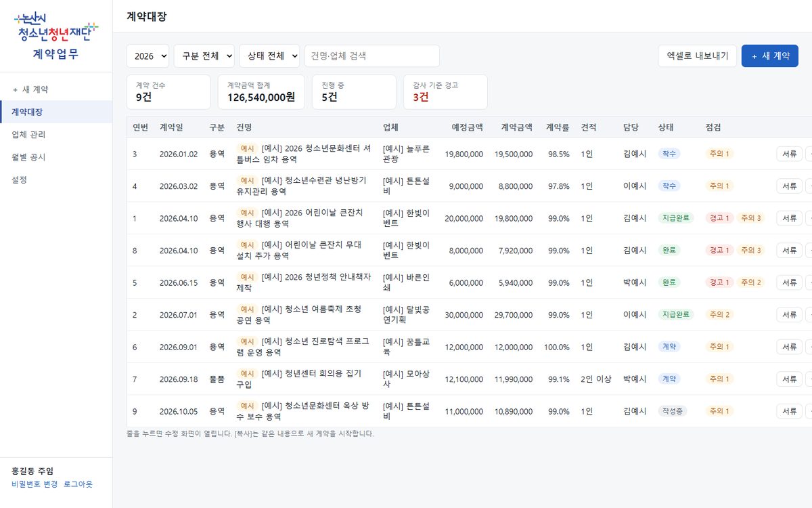Click the 지급완료 status badge of contract 1
The height and width of the screenshot is (508, 812).
click(676, 218)
